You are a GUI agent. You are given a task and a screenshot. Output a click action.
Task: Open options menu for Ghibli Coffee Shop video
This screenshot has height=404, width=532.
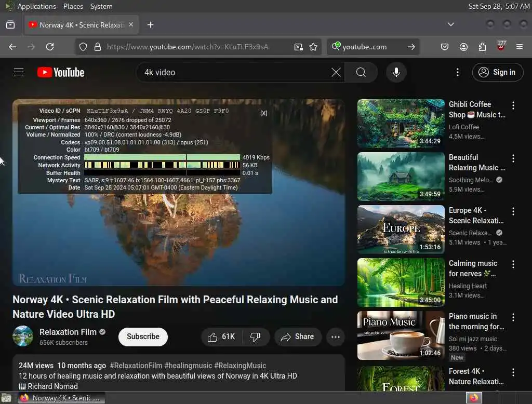pyautogui.click(x=513, y=105)
